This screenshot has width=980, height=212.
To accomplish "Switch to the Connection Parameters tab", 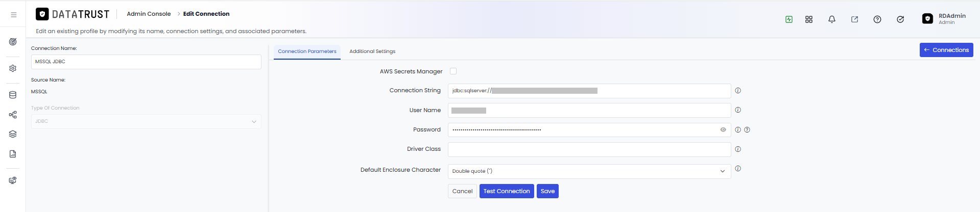I will click(307, 51).
